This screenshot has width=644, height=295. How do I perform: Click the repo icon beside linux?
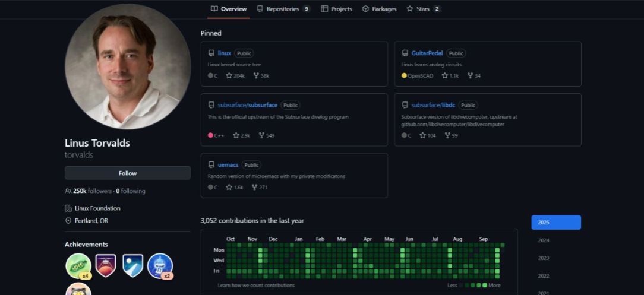coord(211,53)
